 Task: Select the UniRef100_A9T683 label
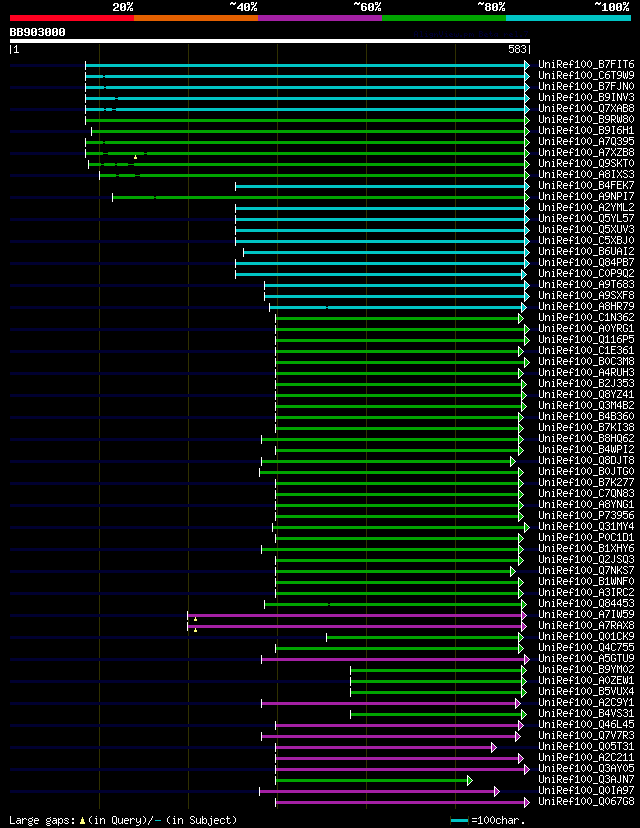pyautogui.click(x=586, y=285)
